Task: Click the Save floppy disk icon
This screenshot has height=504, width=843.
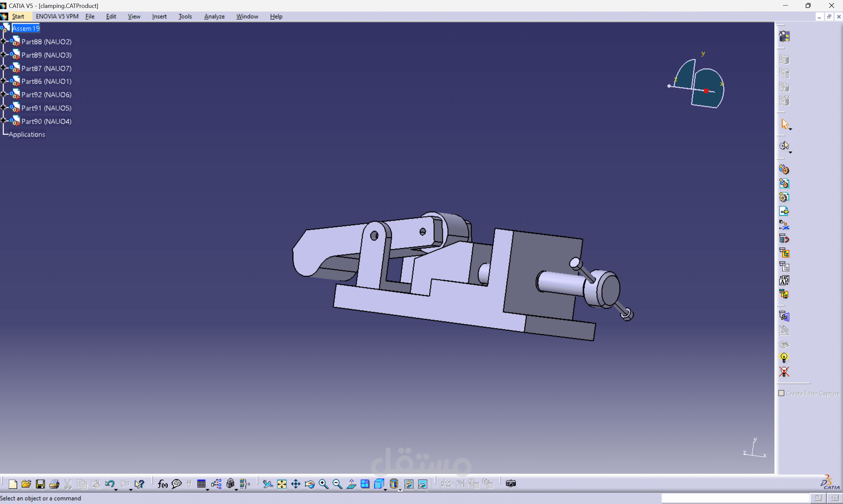Action: click(x=41, y=484)
